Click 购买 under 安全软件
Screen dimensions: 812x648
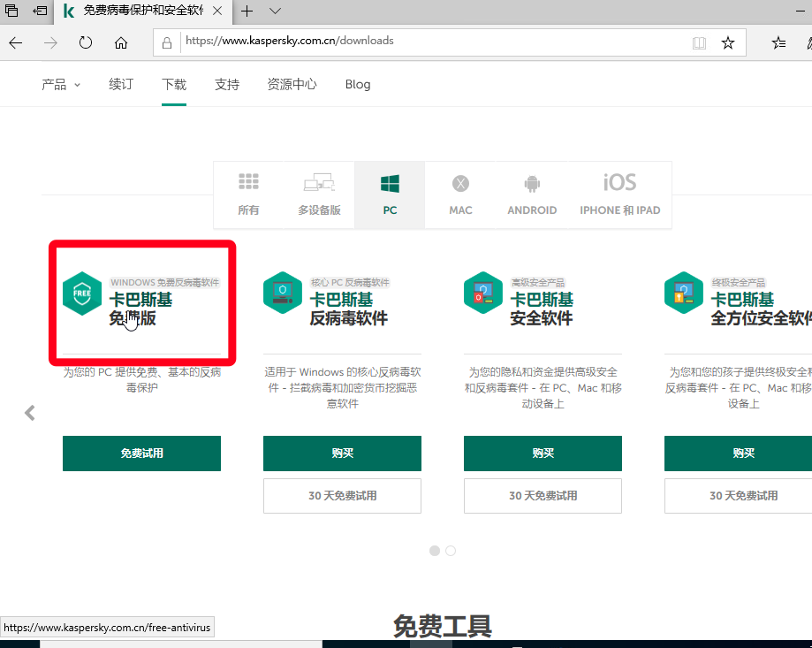(x=543, y=454)
